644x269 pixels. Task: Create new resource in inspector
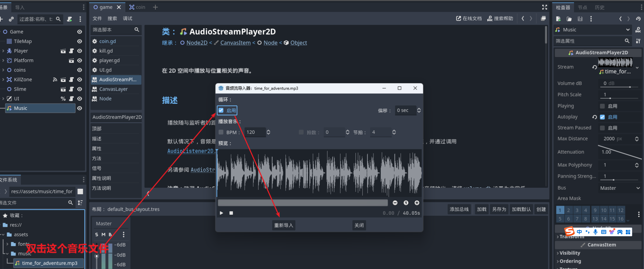click(x=558, y=19)
